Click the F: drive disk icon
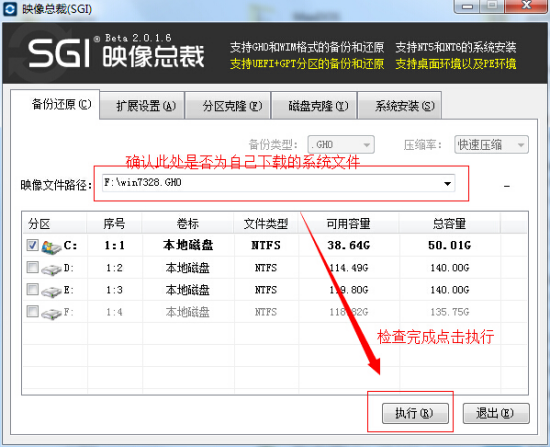The height and width of the screenshot is (447, 550). pos(51,313)
